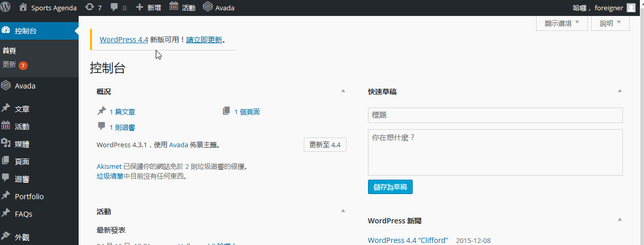This screenshot has width=644, height=245.
Task: Open 媒體 media menu label
Action: (x=22, y=144)
